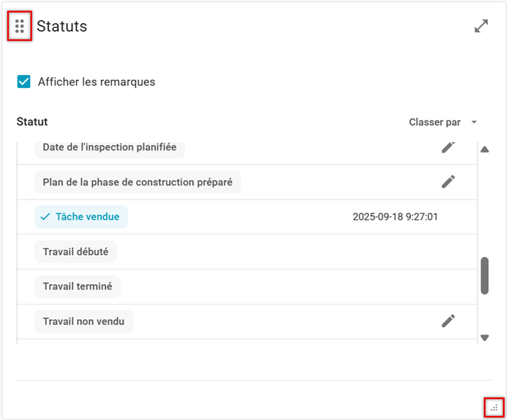Screen dimensions: 507x420
Task: Click Date de l'inspection planifiée chip
Action: 109,148
